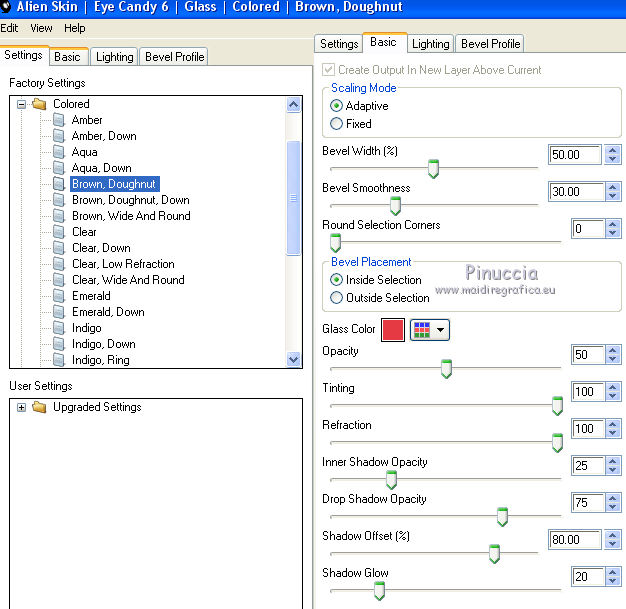Screen dimensions: 626x609
Task: Select the Amber, Down preset
Action: point(104,136)
